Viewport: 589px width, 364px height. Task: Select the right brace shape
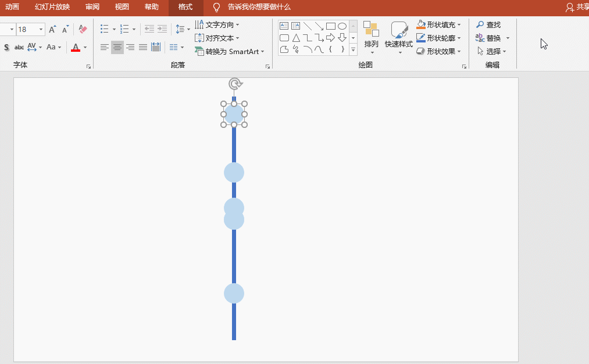[342, 49]
